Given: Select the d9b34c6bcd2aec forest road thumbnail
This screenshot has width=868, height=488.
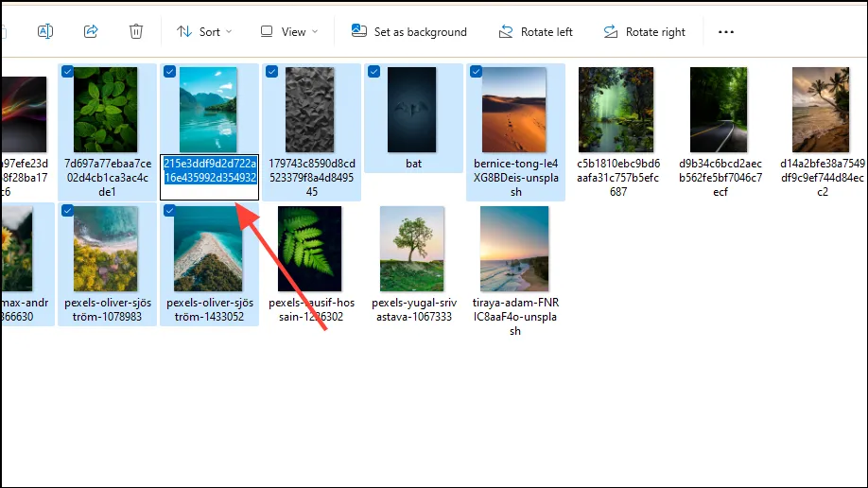Looking at the screenshot, I should point(719,110).
